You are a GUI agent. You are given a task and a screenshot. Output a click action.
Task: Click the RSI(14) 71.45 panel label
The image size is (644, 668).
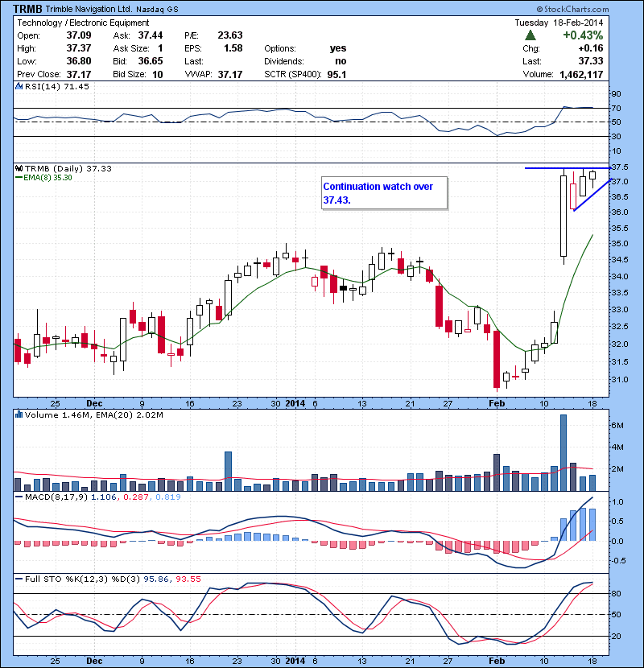[x=57, y=86]
